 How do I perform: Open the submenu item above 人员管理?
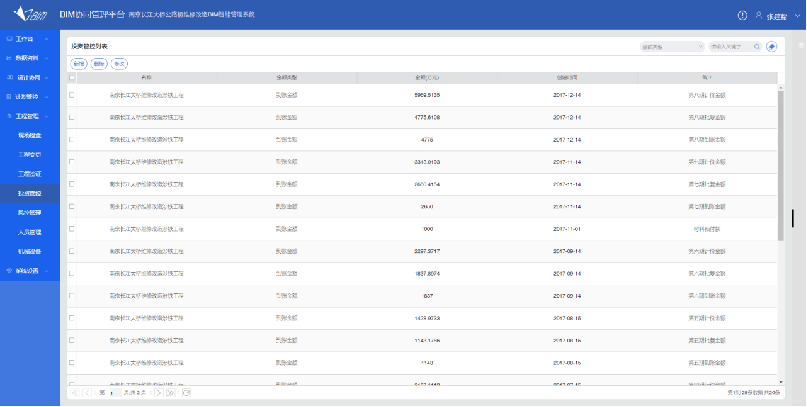point(30,213)
